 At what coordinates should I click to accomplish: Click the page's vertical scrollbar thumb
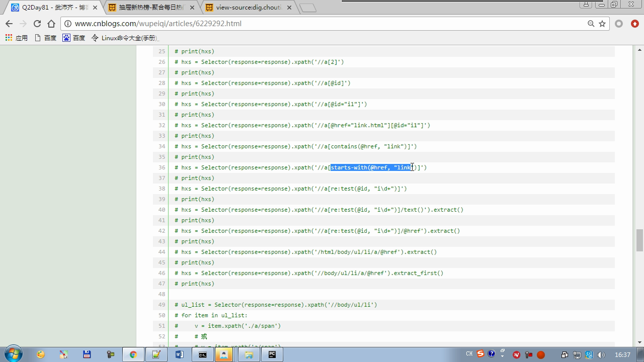(x=639, y=240)
